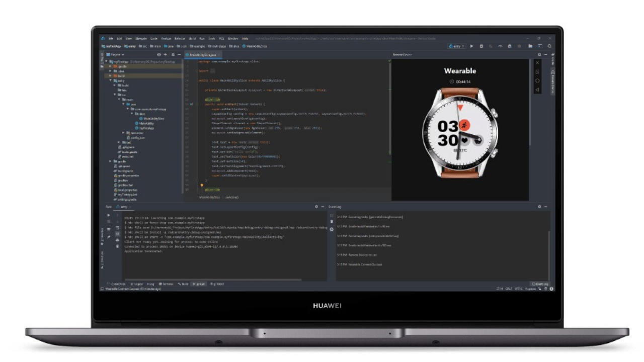Select settings.gradle in project tree
This screenshot has width=644, height=362.
point(126,200)
